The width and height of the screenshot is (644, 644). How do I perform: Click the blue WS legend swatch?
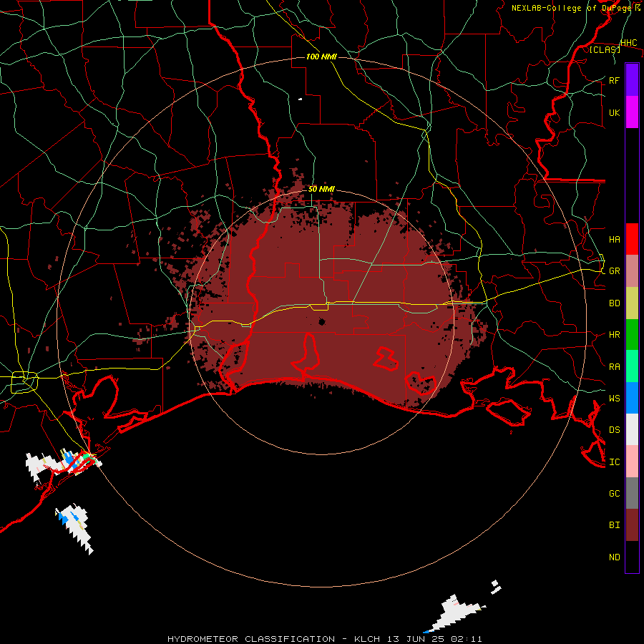pos(632,398)
